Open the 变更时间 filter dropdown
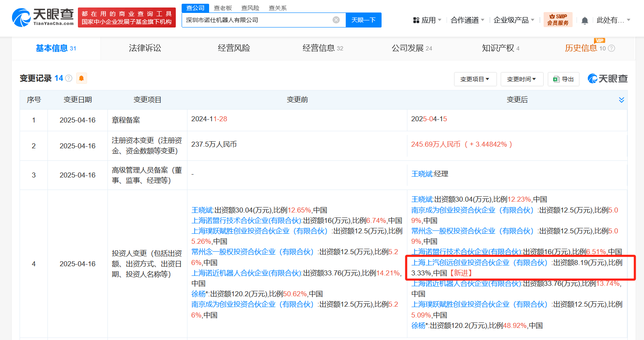The height and width of the screenshot is (340, 644). [522, 79]
